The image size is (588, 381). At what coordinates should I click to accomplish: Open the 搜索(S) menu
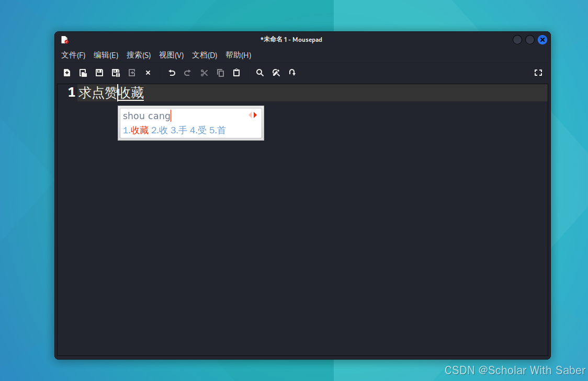click(139, 55)
